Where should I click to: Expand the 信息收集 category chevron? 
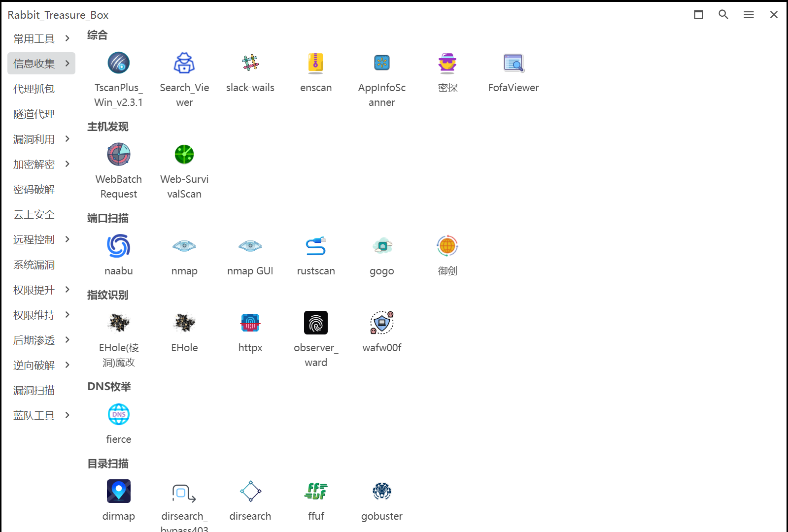(x=68, y=64)
